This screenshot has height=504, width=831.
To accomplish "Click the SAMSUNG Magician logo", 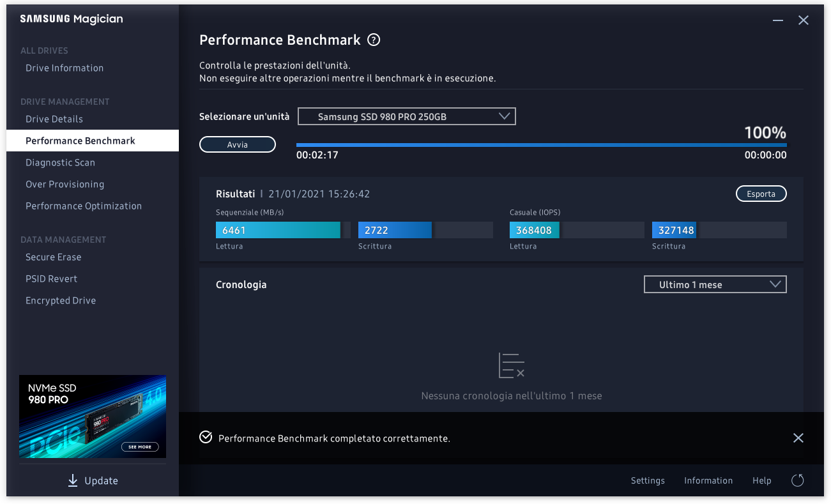I will (72, 19).
